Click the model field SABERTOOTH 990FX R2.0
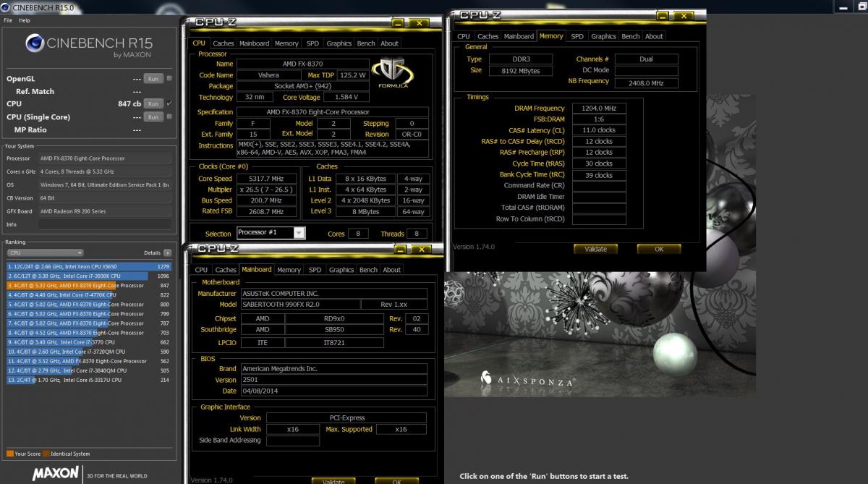Screen dimensions: 868x484 pos(299,305)
